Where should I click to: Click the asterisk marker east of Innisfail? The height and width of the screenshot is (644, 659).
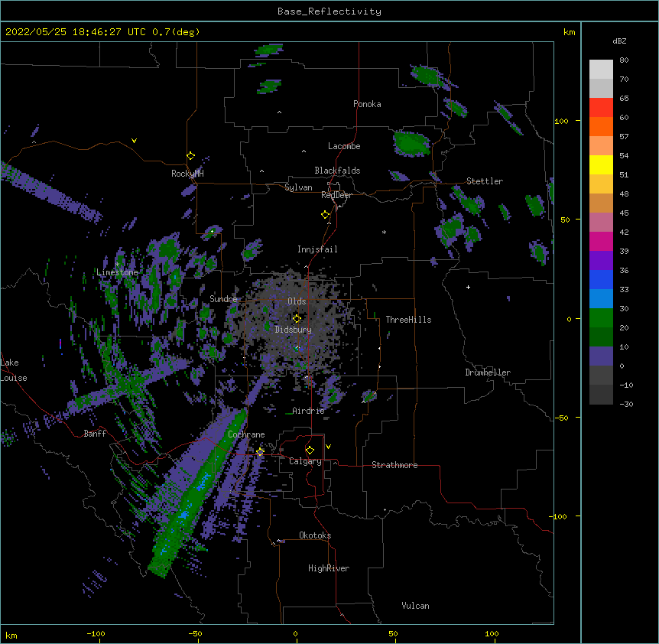pyautogui.click(x=384, y=232)
